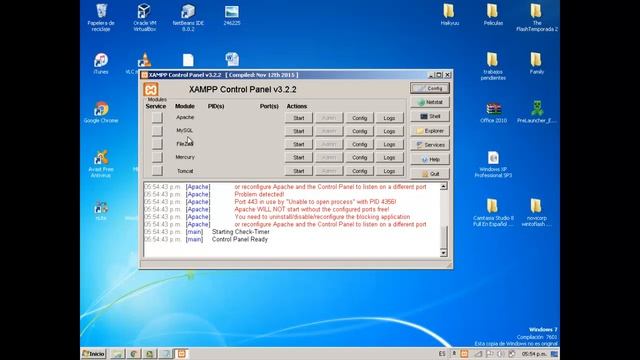The image size is (640, 360).
Task: Select the Word document desktop icon
Action: [232, 59]
